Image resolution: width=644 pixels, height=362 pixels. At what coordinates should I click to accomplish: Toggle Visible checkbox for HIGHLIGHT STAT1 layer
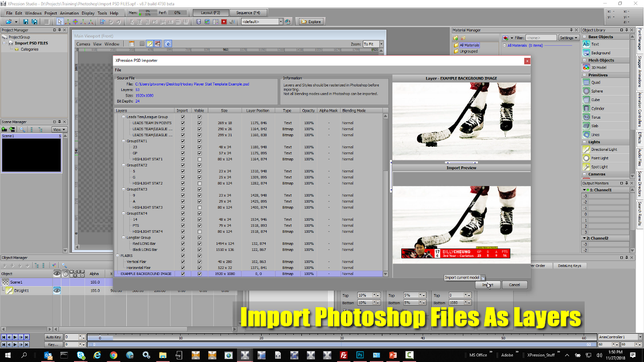pos(200,159)
